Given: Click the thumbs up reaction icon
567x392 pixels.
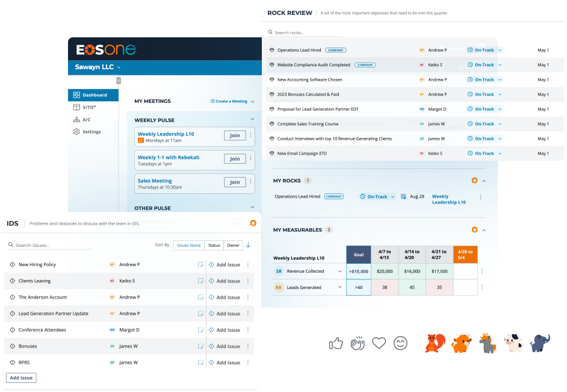Looking at the screenshot, I should pyautogui.click(x=336, y=343).
